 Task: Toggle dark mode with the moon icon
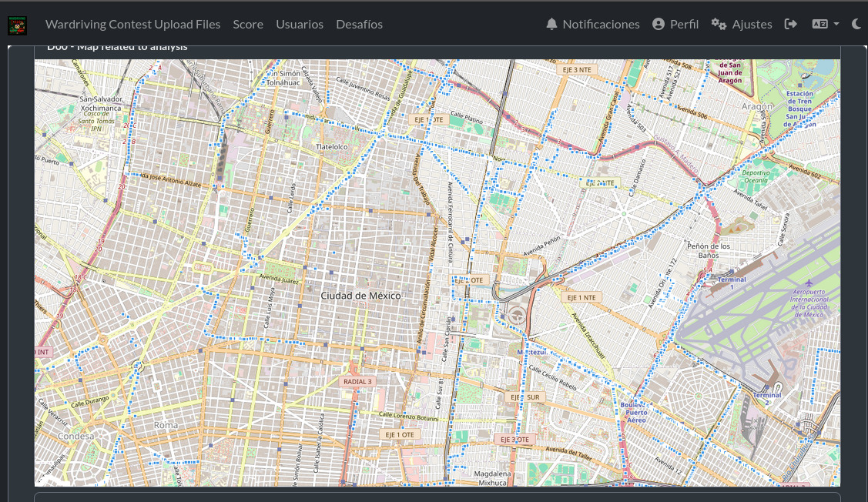click(x=856, y=24)
